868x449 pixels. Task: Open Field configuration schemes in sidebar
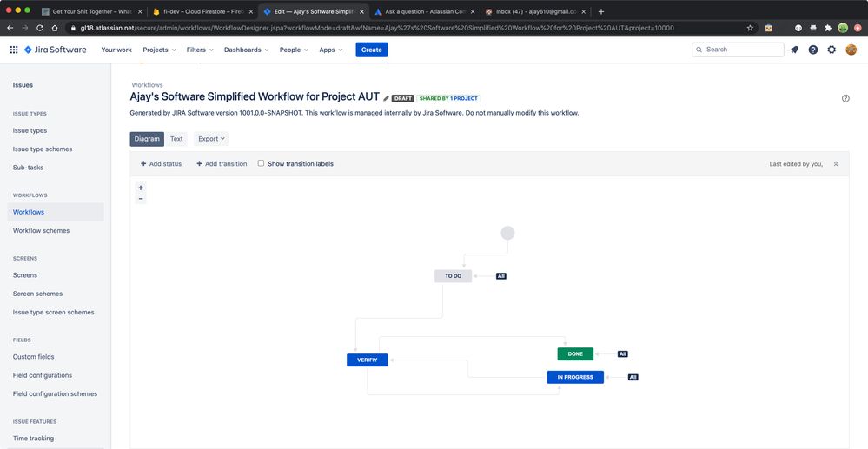(x=56, y=393)
